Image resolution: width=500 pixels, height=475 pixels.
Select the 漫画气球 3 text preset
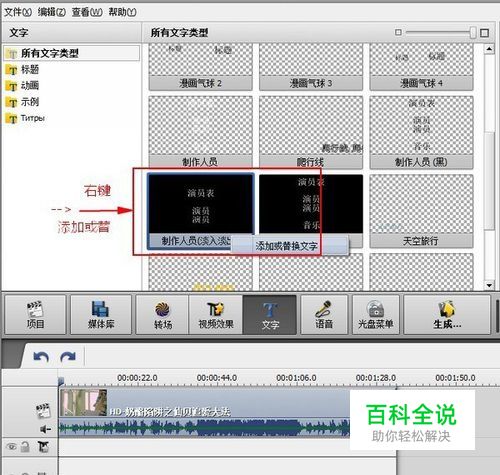tap(311, 67)
